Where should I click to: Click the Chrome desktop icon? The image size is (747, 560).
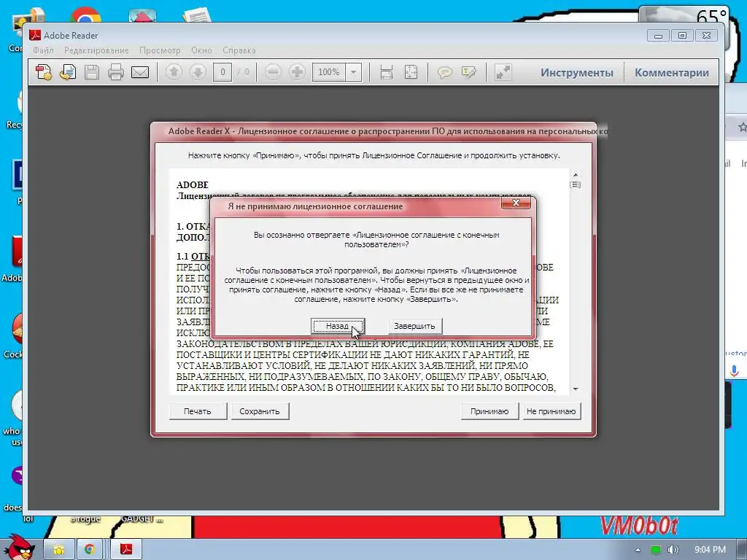click(86, 15)
